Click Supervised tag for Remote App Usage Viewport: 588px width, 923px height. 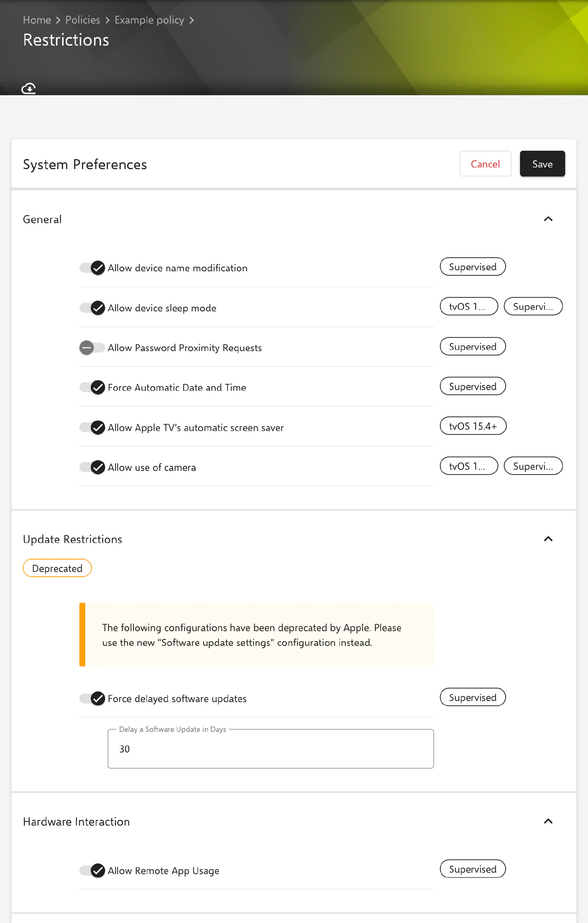click(x=473, y=869)
